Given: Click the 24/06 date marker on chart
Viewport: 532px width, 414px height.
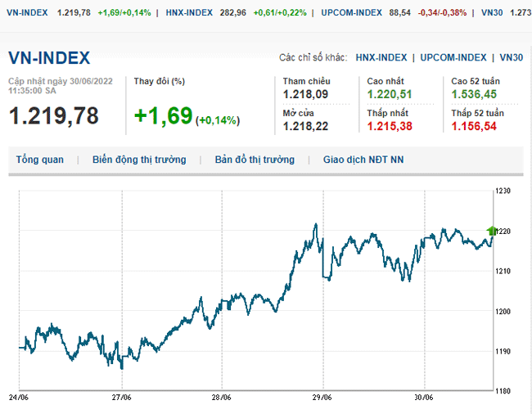Looking at the screenshot, I should (x=19, y=396).
